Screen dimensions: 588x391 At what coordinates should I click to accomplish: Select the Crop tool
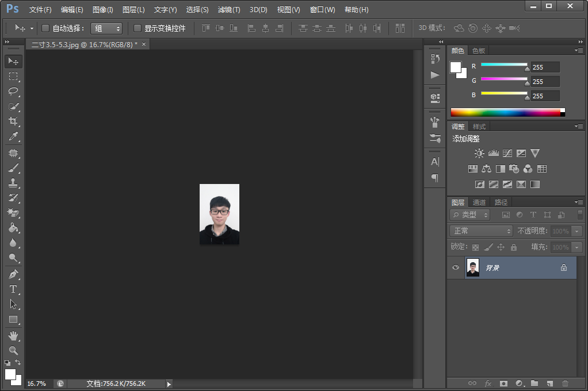coord(13,121)
